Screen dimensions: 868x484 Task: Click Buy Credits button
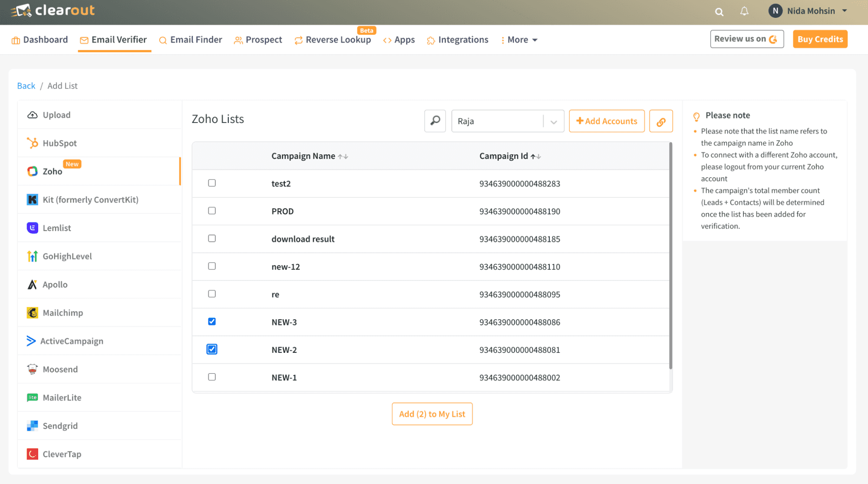(x=820, y=39)
